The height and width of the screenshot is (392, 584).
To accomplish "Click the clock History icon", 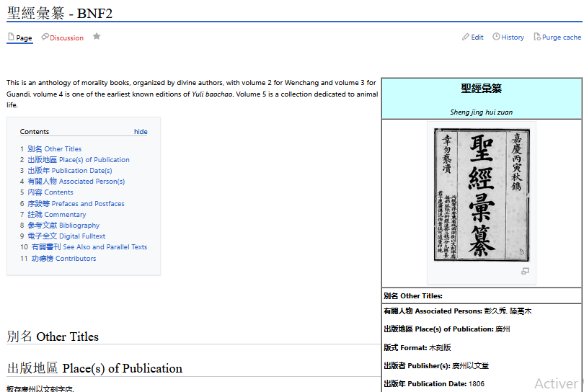I will coord(496,37).
